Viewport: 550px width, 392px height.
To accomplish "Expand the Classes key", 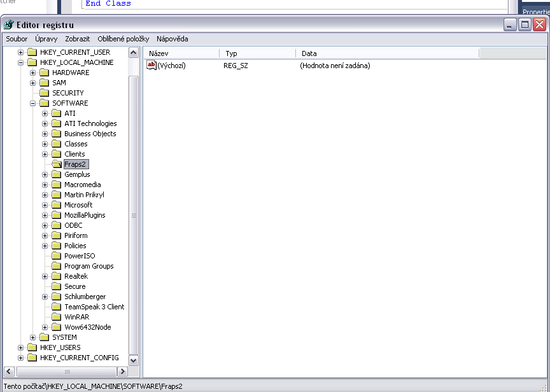I will click(45, 144).
